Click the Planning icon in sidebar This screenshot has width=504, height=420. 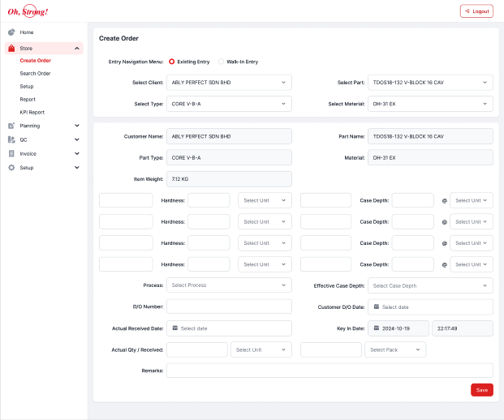pos(11,126)
